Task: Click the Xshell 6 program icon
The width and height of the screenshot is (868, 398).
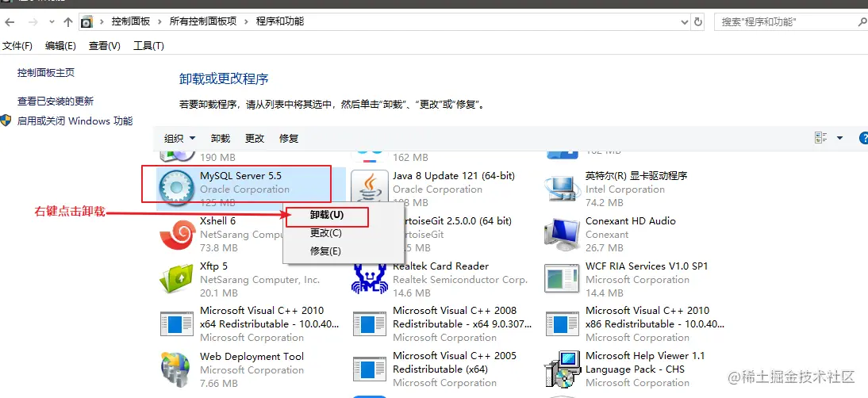Action: click(177, 235)
